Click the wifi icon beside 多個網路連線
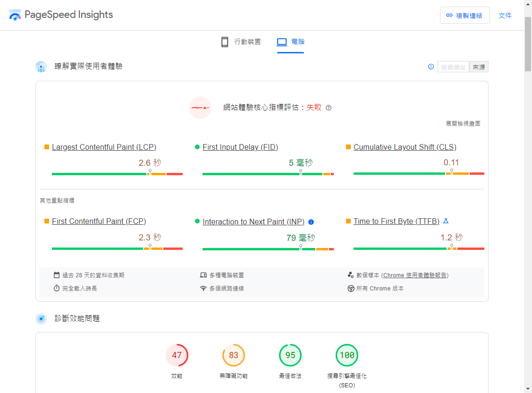 203,288
